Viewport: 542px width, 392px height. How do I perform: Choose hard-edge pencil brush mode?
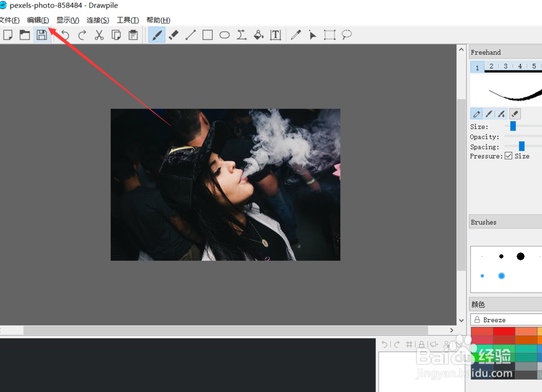click(x=476, y=114)
